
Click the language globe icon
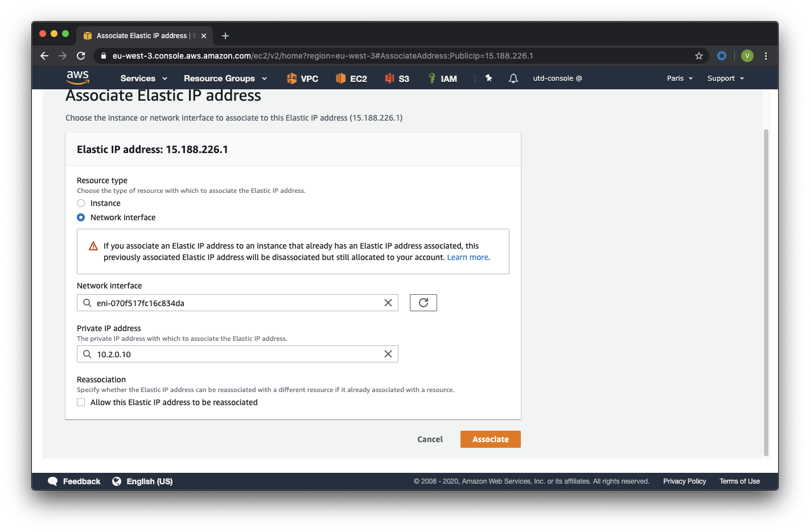click(x=117, y=481)
